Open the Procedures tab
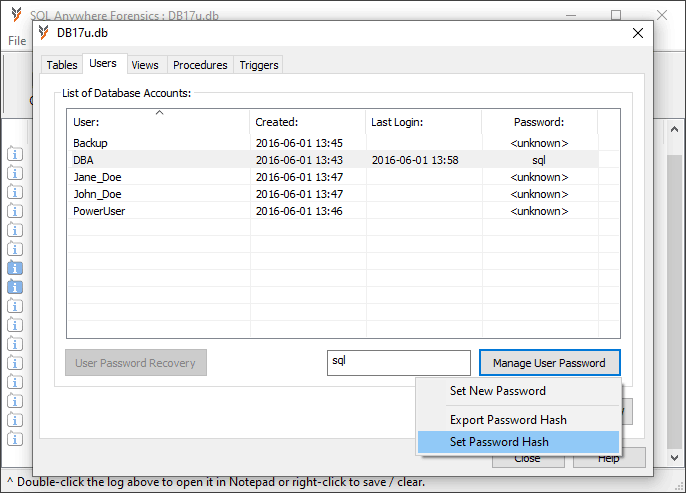This screenshot has height=493, width=686. 200,65
